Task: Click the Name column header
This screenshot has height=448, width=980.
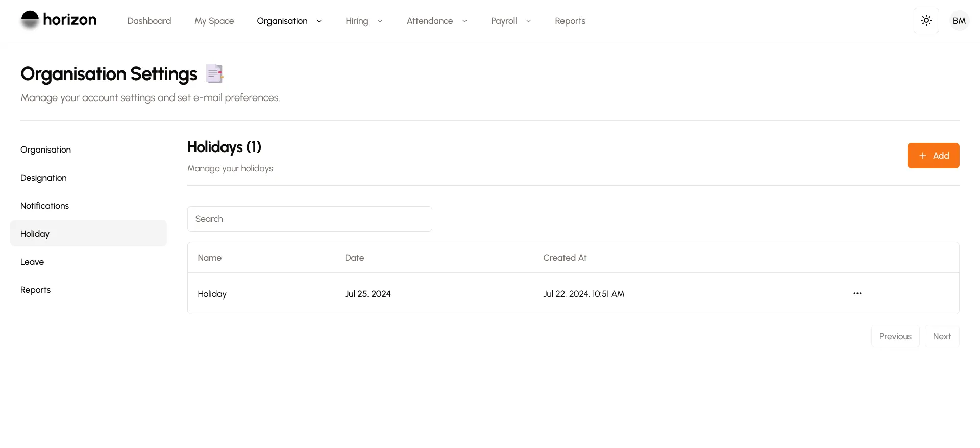Action: tap(209, 258)
